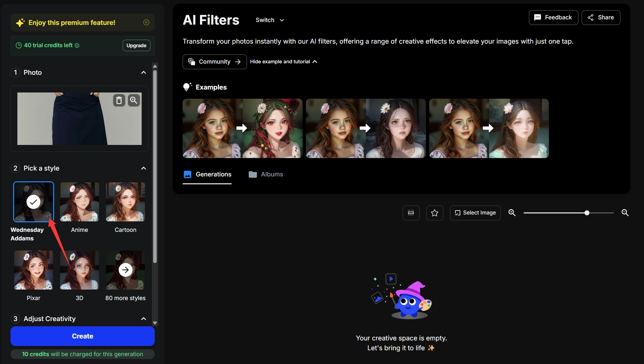
Task: Click the magnifier icon on the uploaded photo
Action: (133, 100)
